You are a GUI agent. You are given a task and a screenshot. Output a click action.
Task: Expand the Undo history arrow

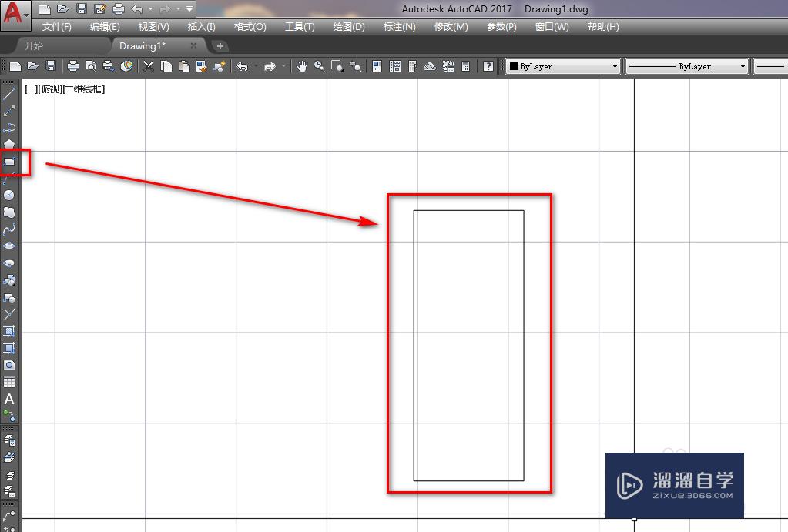[x=256, y=65]
